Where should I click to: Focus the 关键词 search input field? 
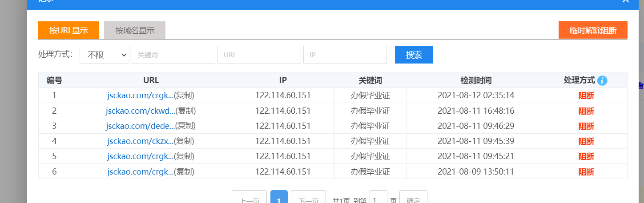(x=173, y=55)
